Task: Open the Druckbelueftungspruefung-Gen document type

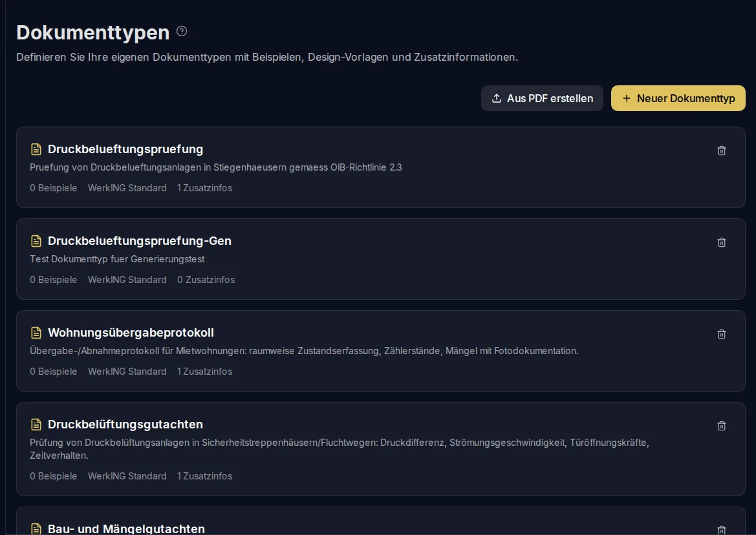Action: pyautogui.click(x=139, y=241)
